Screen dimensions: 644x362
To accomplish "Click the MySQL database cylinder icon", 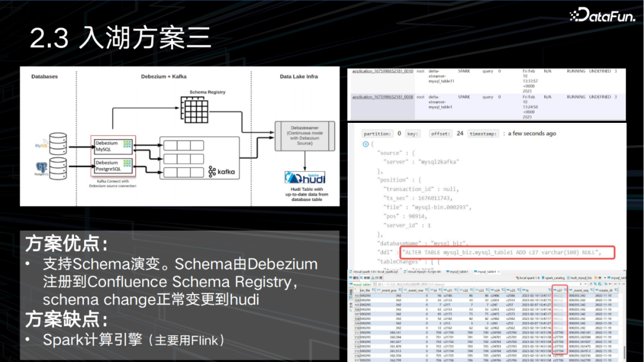I will [x=57, y=143].
